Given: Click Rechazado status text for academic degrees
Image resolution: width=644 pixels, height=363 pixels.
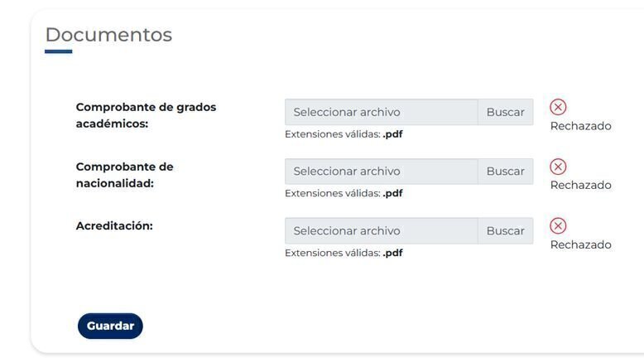Looking at the screenshot, I should click(580, 126).
